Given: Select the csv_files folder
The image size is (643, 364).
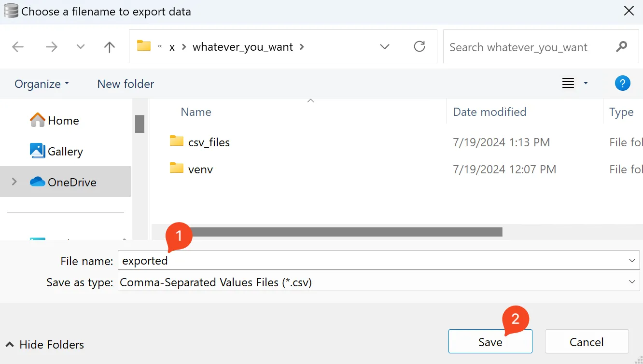Looking at the screenshot, I should click(x=209, y=142).
